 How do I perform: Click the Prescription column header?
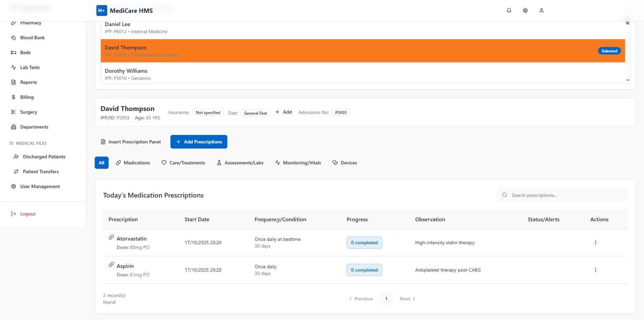click(x=123, y=220)
